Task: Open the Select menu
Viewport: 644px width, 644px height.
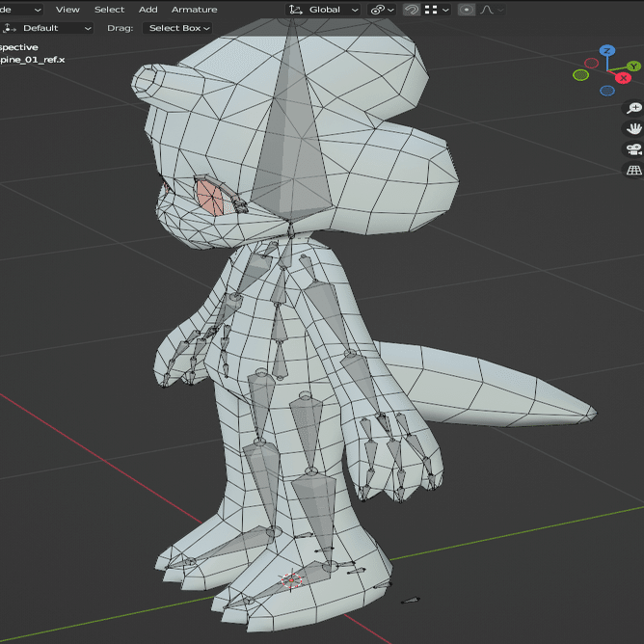Action: (x=109, y=10)
